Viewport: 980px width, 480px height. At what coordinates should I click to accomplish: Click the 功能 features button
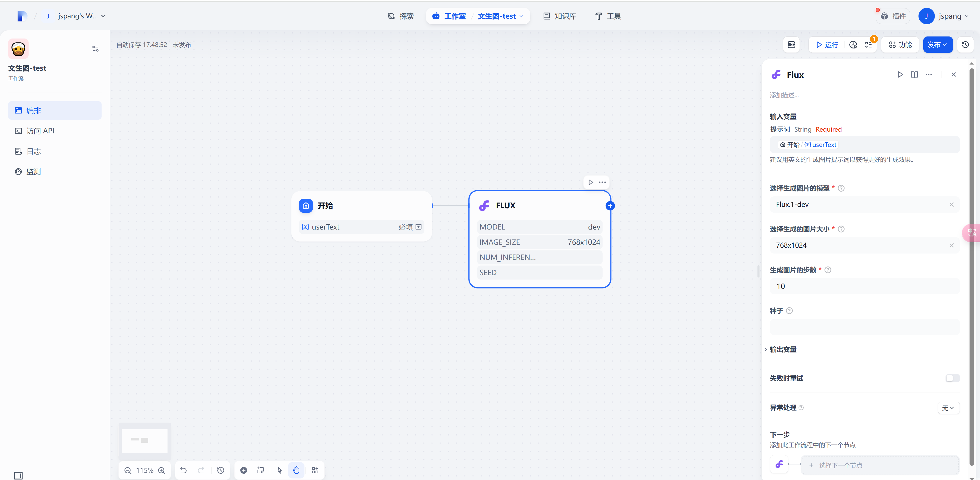click(x=900, y=45)
